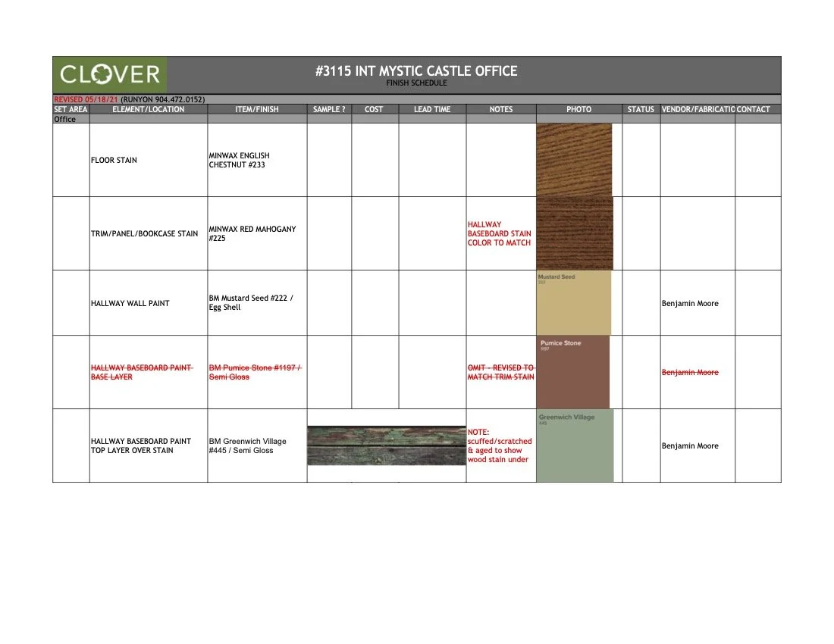Select the 'SAMPLE ?' column header
This screenshot has width=834, height=644.
pos(329,109)
